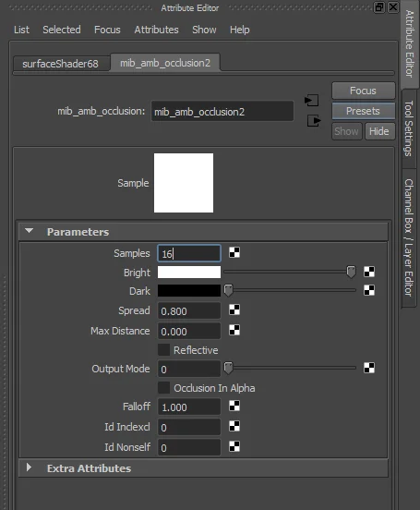Click the go to output connection icon
Viewport: 420px width, 510px height.
314,121
